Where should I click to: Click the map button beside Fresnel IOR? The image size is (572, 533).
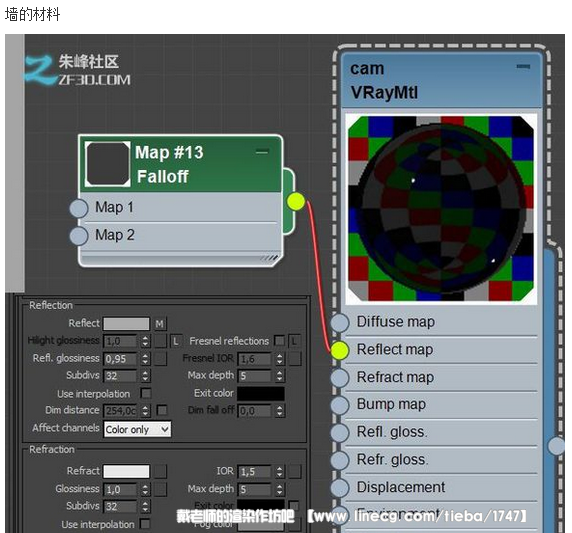pyautogui.click(x=295, y=359)
